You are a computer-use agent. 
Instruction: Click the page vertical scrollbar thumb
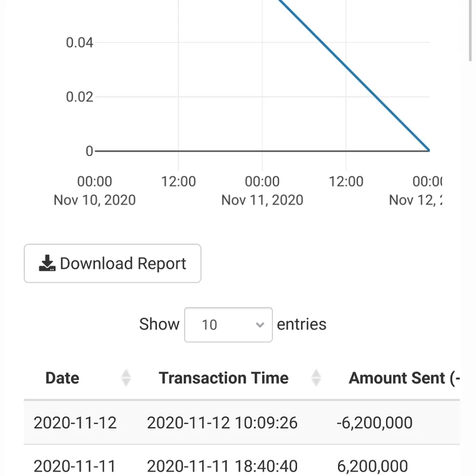[471, 30]
